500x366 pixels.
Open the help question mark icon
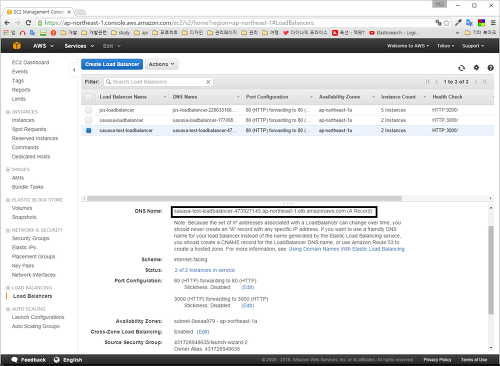click(x=490, y=68)
